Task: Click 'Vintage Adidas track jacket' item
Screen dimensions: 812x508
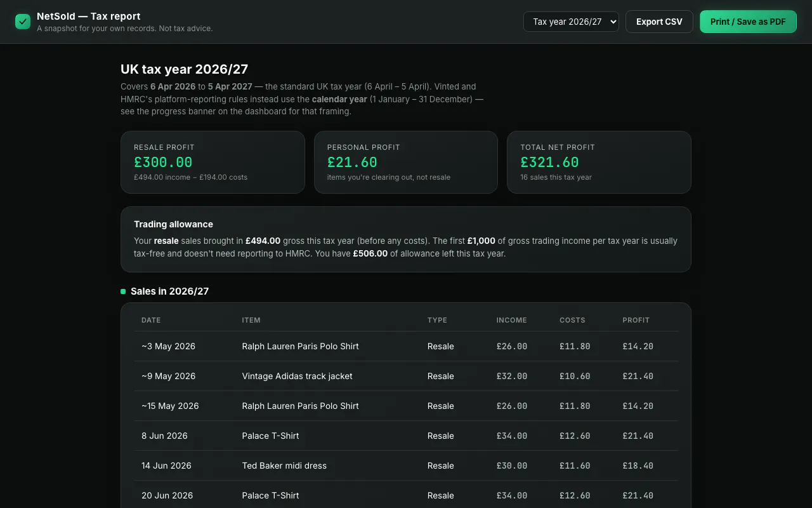Action: 297,376
